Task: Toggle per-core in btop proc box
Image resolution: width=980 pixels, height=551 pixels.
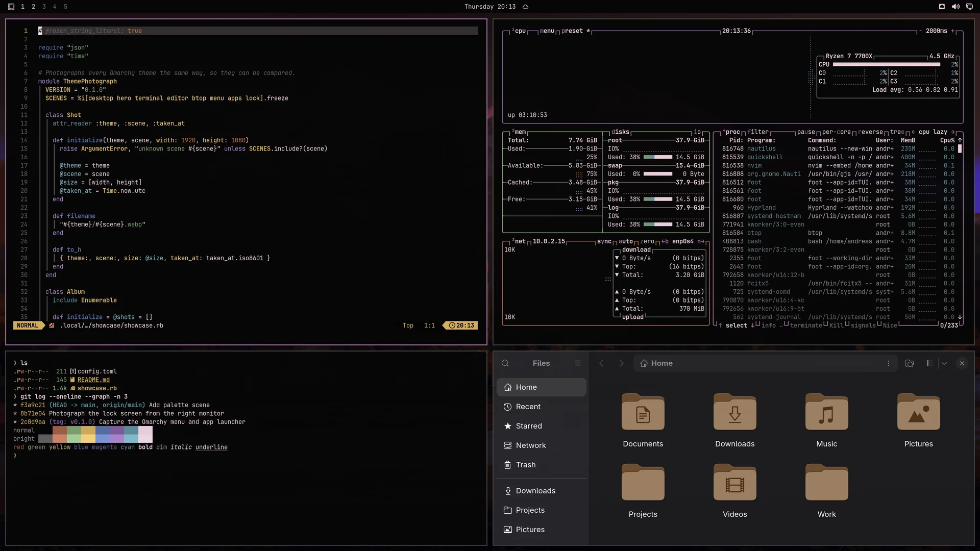Action: (836, 132)
